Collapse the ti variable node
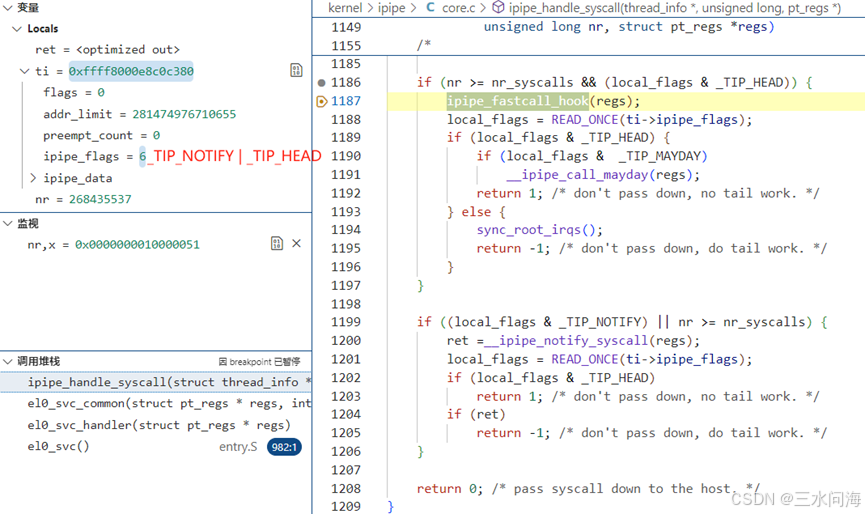 click(x=24, y=71)
